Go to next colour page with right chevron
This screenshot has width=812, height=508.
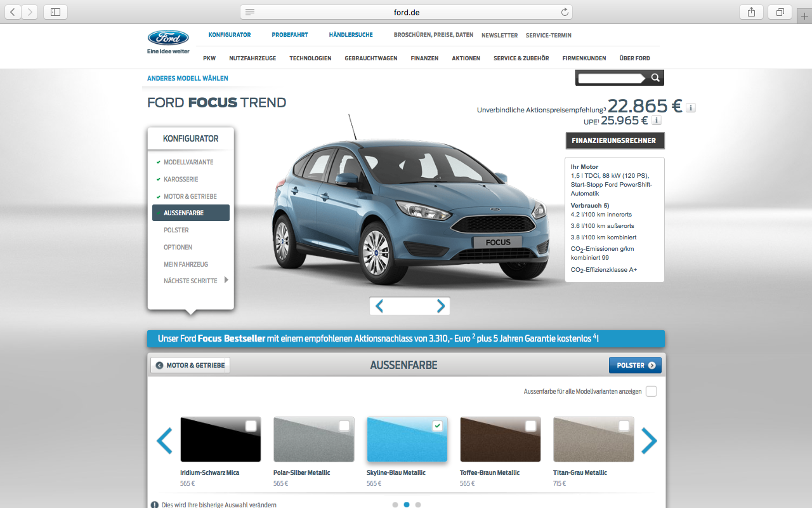[649, 441]
